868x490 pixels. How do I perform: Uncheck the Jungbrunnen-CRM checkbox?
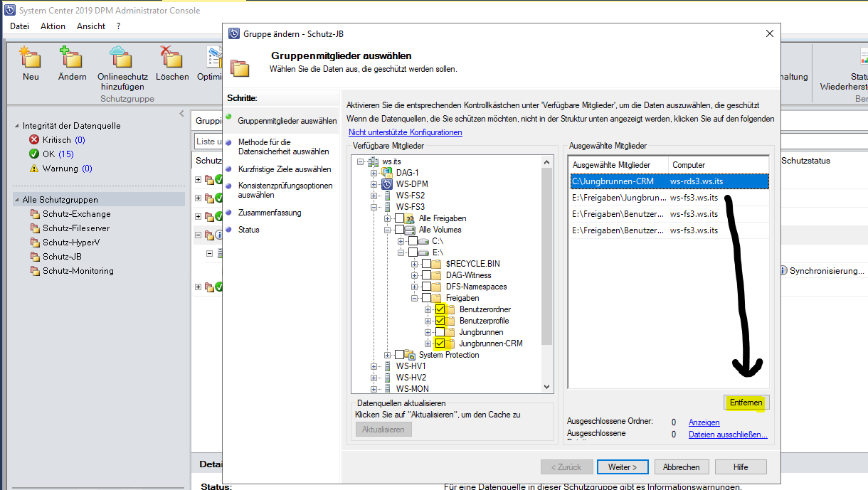pos(440,343)
